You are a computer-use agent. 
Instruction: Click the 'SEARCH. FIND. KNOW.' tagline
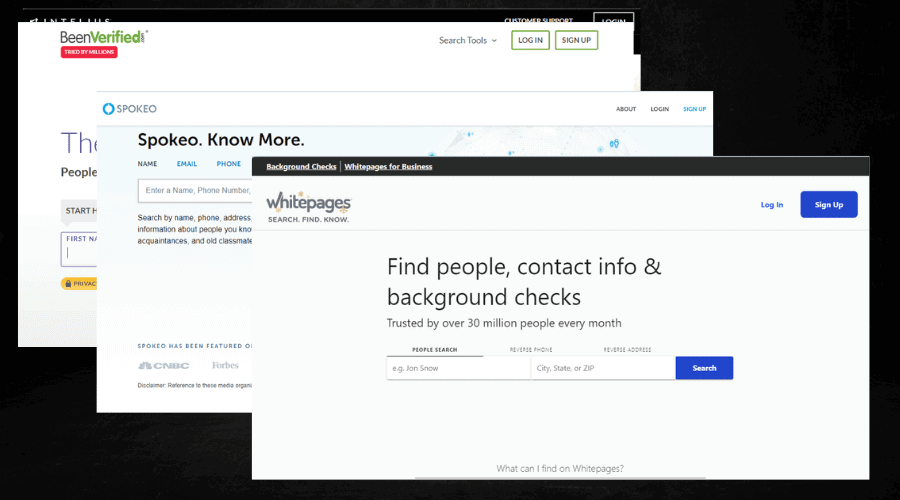coord(308,219)
